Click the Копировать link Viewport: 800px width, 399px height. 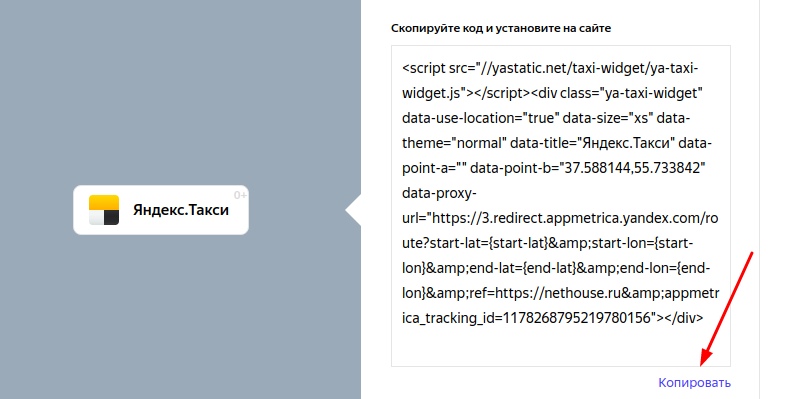tap(694, 383)
